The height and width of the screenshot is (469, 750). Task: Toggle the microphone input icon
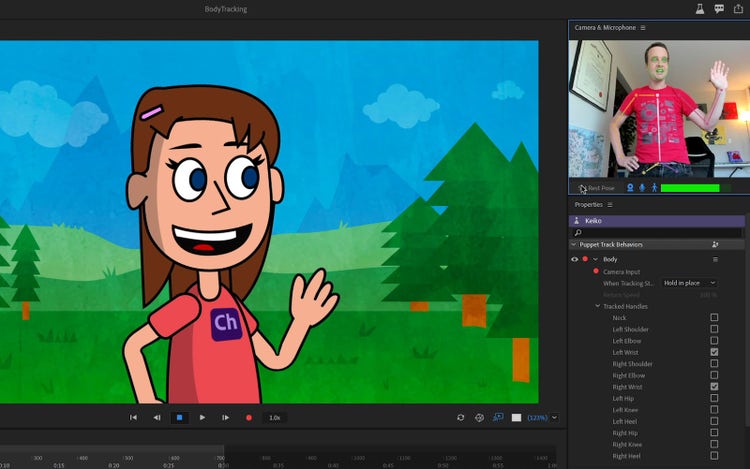click(x=642, y=187)
